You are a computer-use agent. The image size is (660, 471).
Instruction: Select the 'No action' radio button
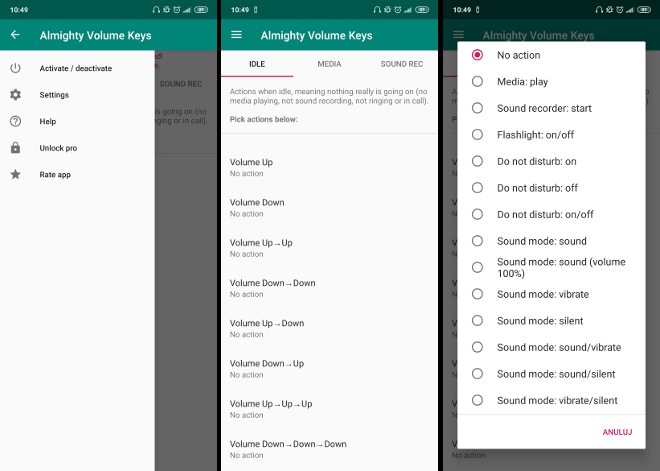[477, 55]
